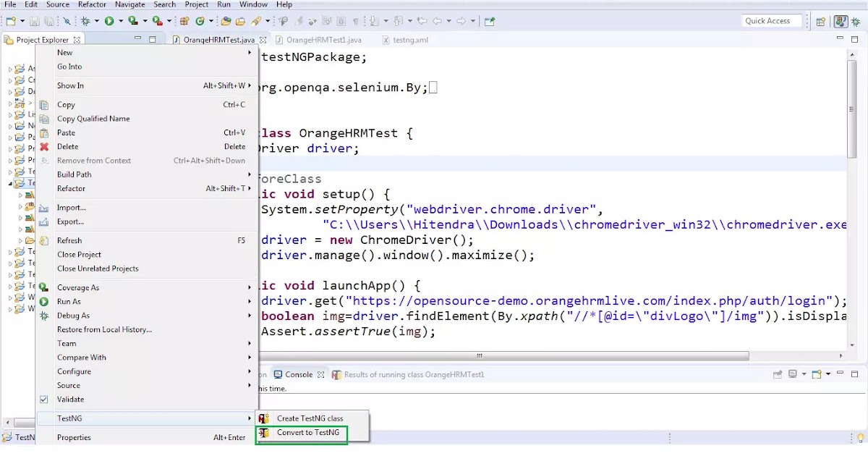Screen dimensions: 868x456
Task: Click the Open Perspective icon beside Quick Access
Action: pyautogui.click(x=820, y=20)
